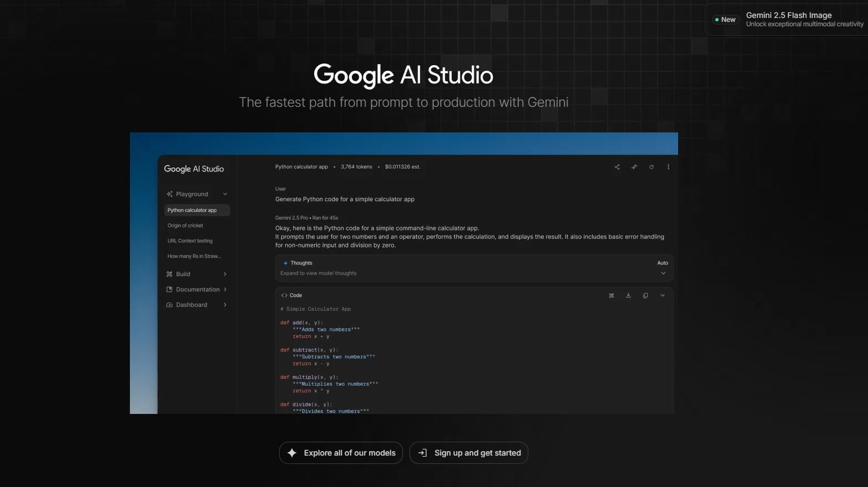
Task: Click Unlock exceptional multimodal creativity text
Action: click(x=805, y=24)
